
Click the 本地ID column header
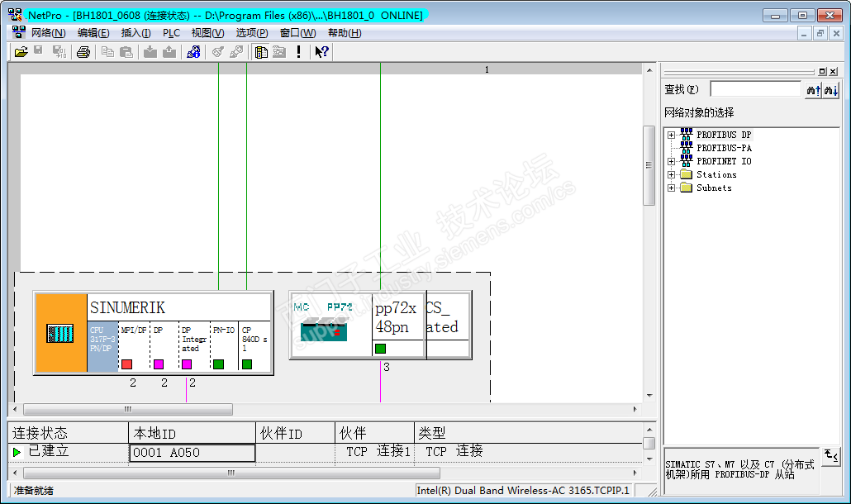click(193, 433)
